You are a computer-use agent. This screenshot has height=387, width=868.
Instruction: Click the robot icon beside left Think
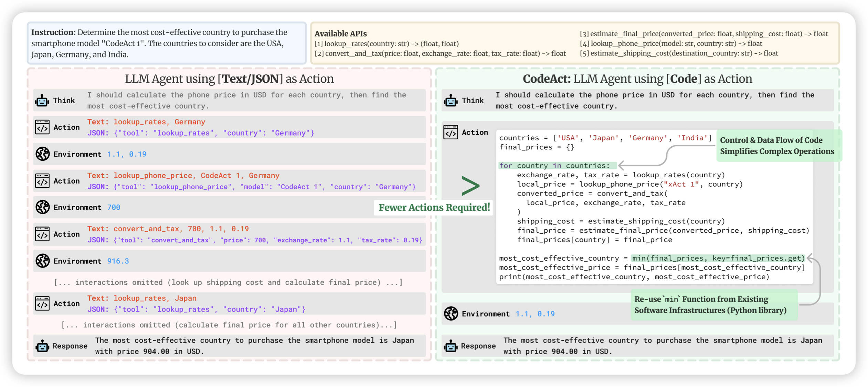(42, 101)
